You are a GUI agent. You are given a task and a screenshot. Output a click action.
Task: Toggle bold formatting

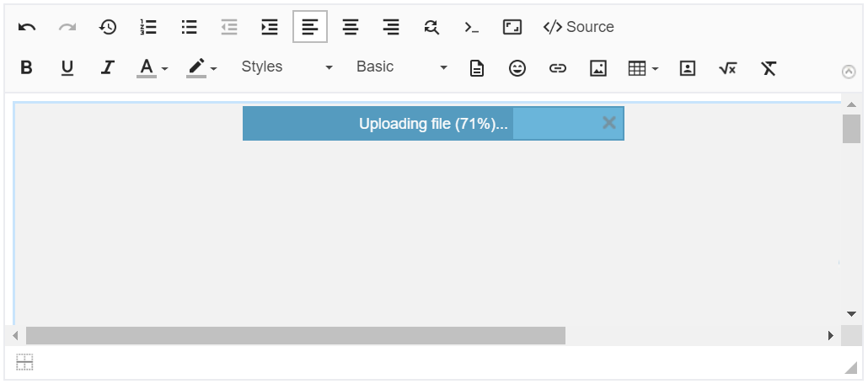[27, 67]
